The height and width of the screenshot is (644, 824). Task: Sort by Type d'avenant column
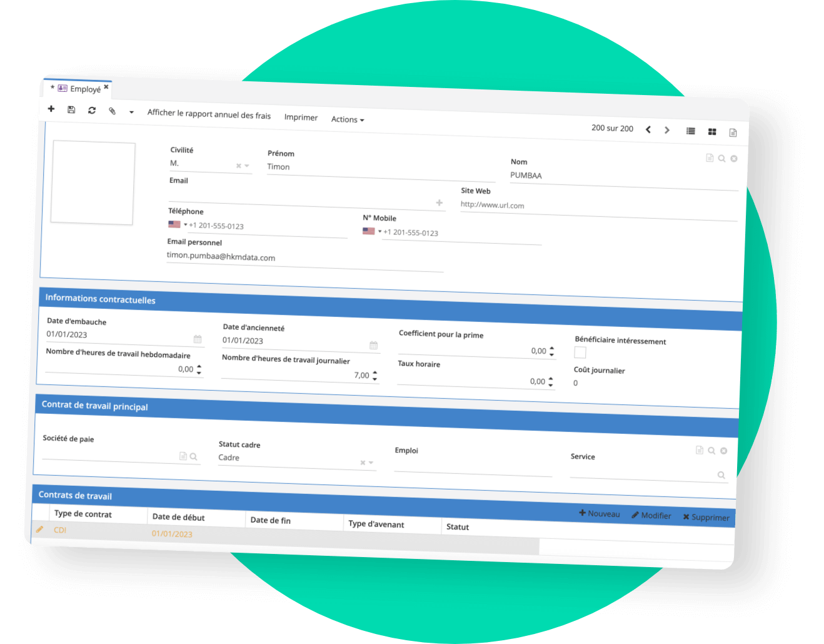point(393,524)
